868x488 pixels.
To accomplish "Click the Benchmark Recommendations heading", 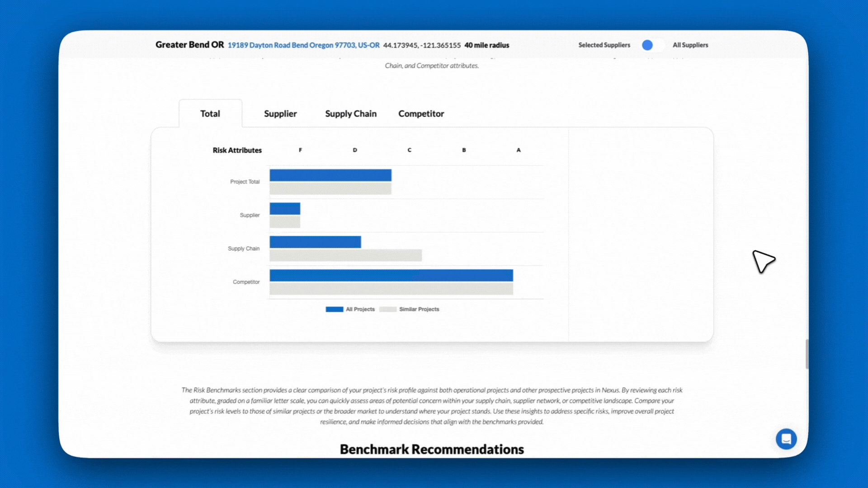I will coord(432,449).
